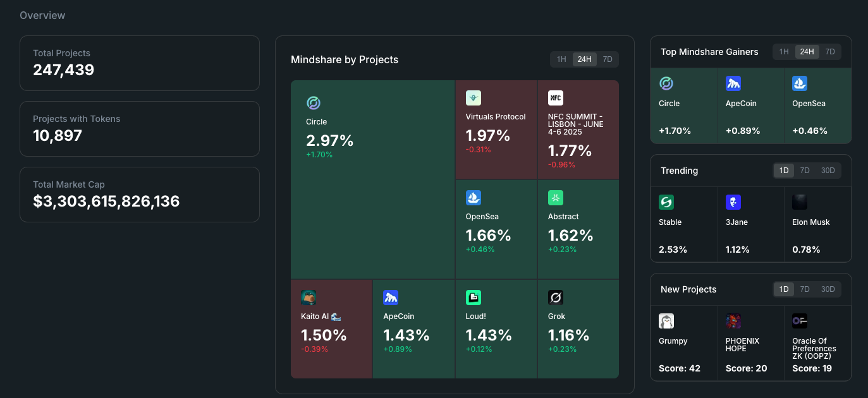Image resolution: width=868 pixels, height=398 pixels.
Task: Switch Mindshare by Projects to 1H
Action: pos(561,59)
